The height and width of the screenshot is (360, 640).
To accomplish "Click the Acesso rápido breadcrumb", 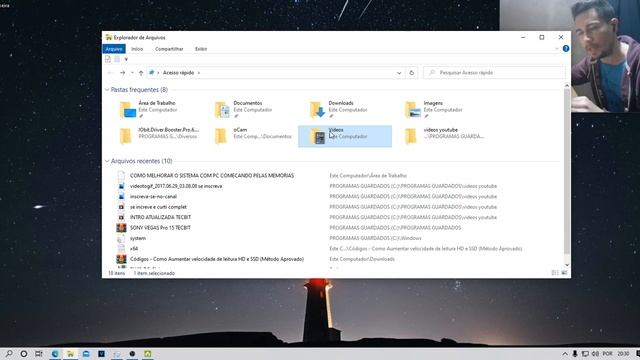I will (x=178, y=73).
